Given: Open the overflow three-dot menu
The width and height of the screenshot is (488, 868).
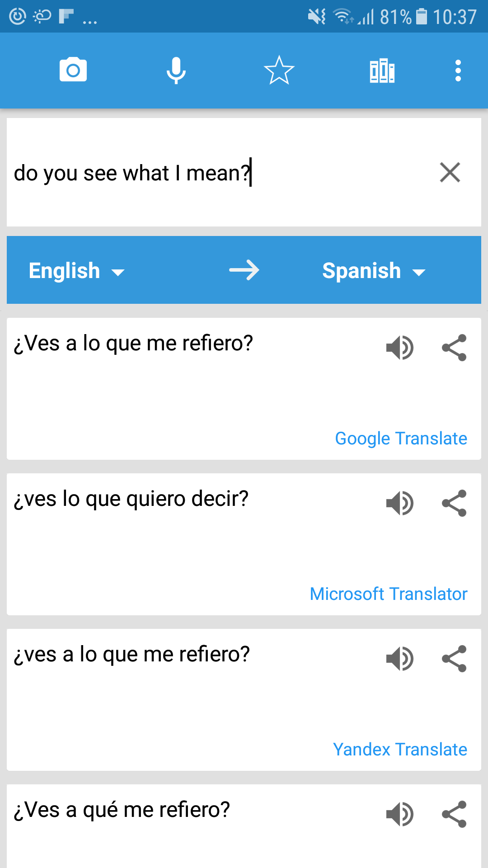Looking at the screenshot, I should [x=458, y=70].
